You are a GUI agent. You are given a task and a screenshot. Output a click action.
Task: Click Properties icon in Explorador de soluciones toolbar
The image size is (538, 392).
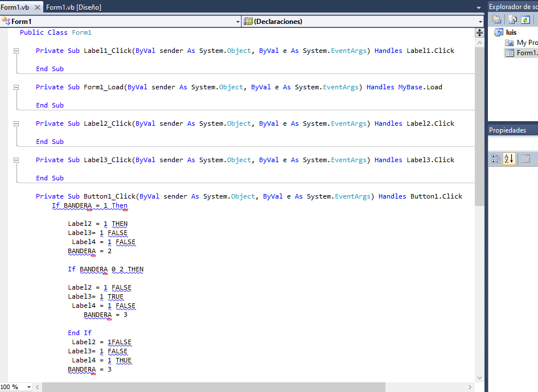click(496, 20)
